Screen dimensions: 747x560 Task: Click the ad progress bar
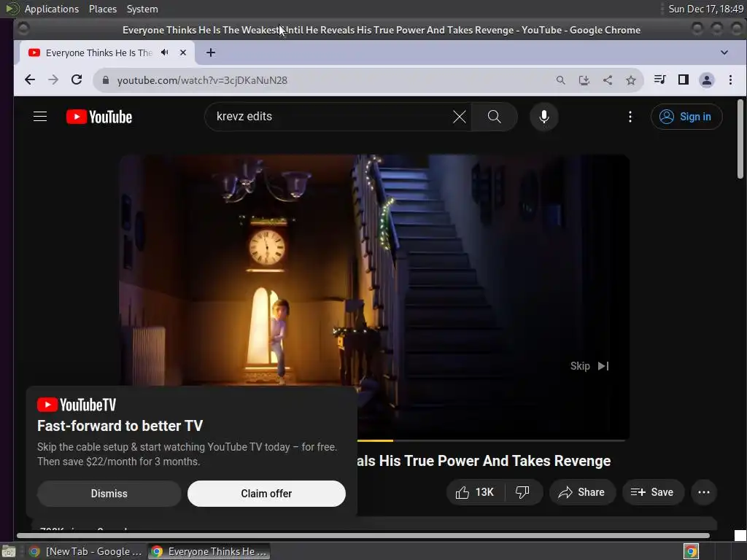tap(491, 440)
